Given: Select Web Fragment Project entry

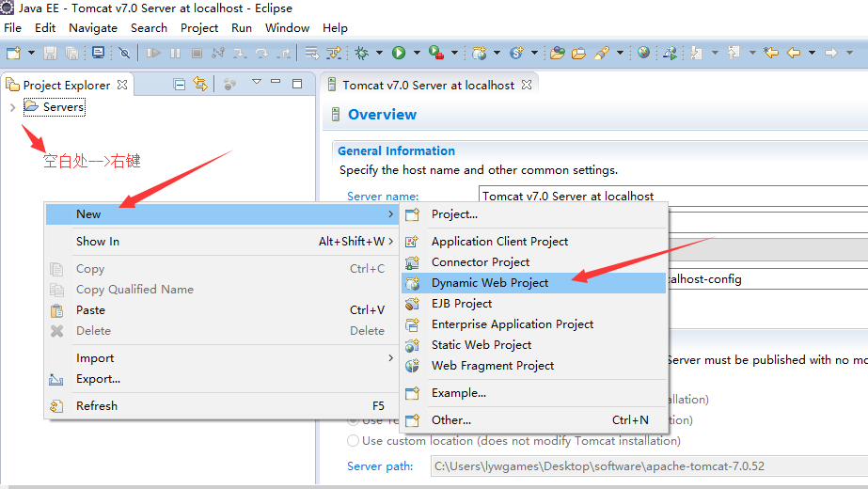Looking at the screenshot, I should coord(533,366).
